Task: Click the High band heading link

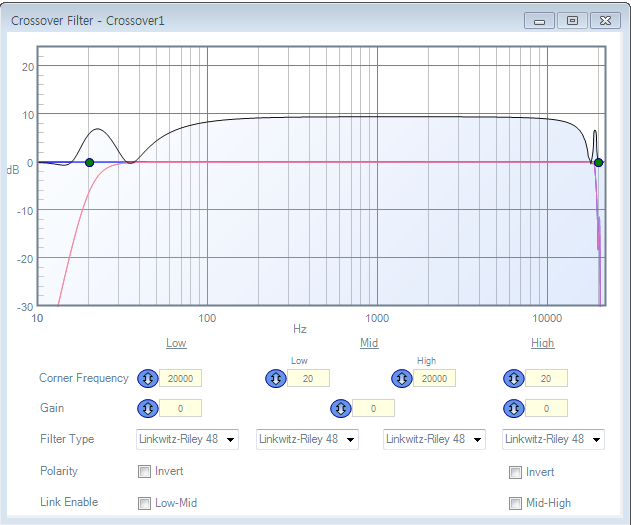Action: [542, 343]
